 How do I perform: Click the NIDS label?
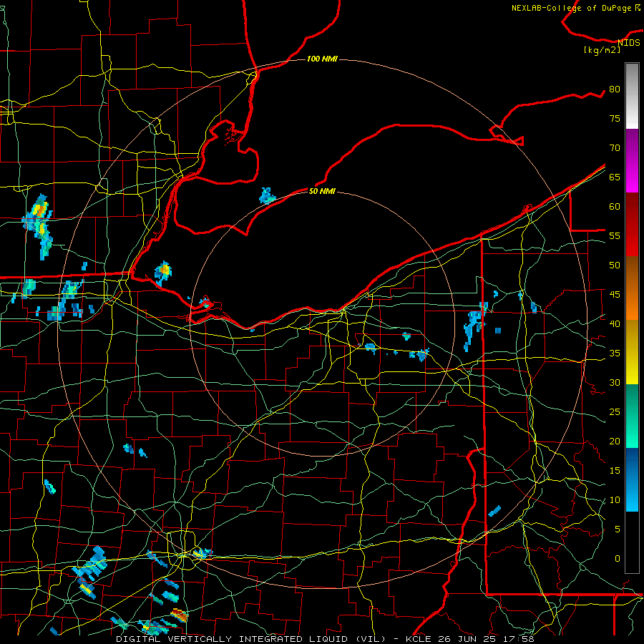[628, 43]
